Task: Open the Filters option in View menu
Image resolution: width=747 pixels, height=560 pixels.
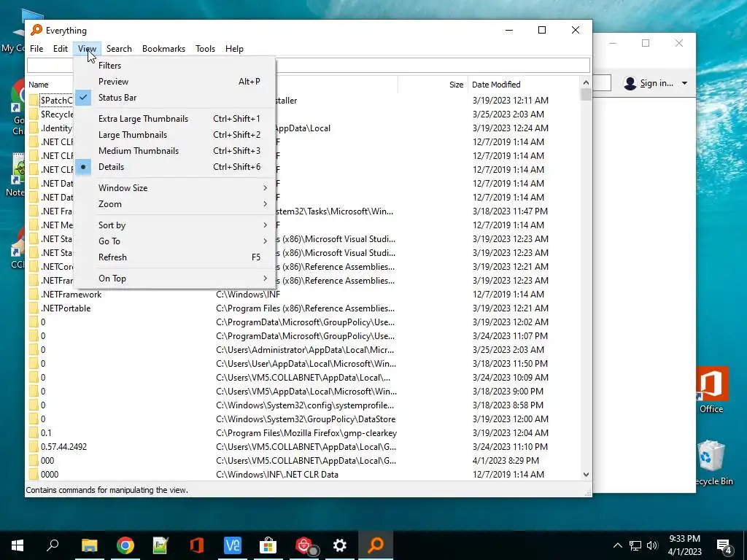Action: [x=174, y=66]
